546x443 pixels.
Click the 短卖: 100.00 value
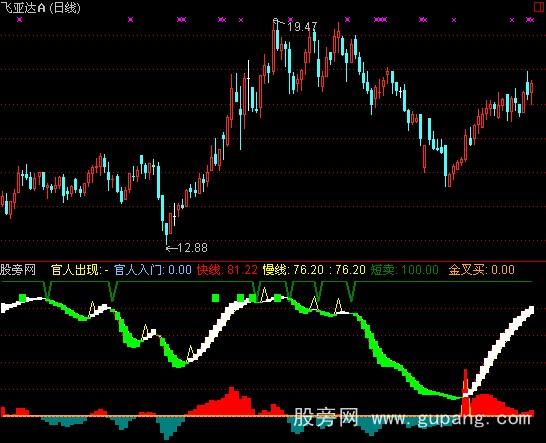[404, 270]
